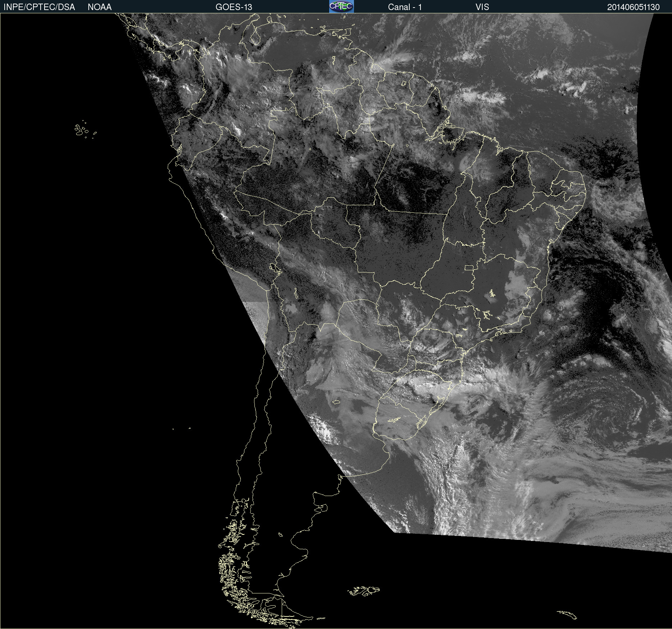Viewport: 672px width, 629px height.
Task: Click the VIS image type label
Action: pos(482,7)
